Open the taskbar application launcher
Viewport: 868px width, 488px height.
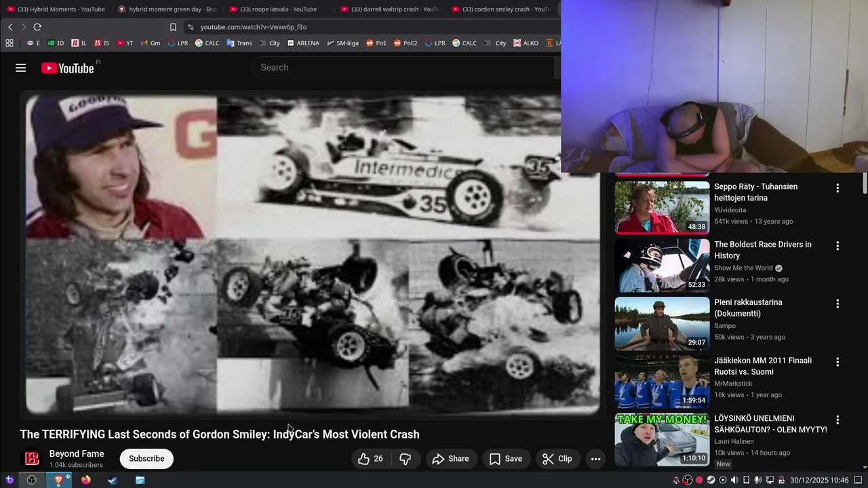(9, 480)
